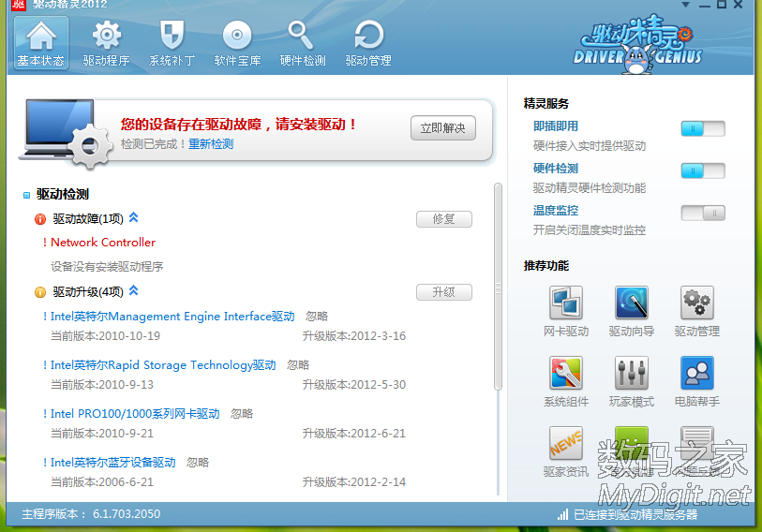This screenshot has width=762, height=532.
Task: Ignore the Management Engine Interface upgrade
Action: 317,317
